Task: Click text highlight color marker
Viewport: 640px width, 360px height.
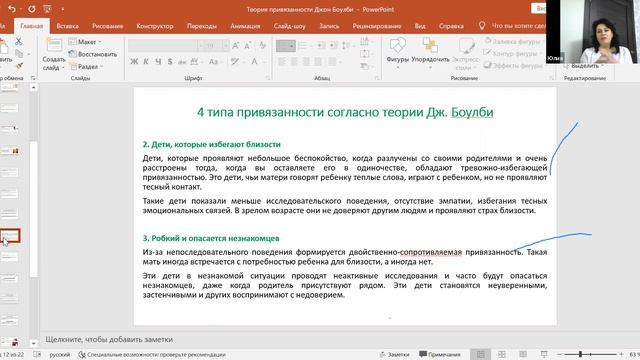Action: tap(235, 62)
